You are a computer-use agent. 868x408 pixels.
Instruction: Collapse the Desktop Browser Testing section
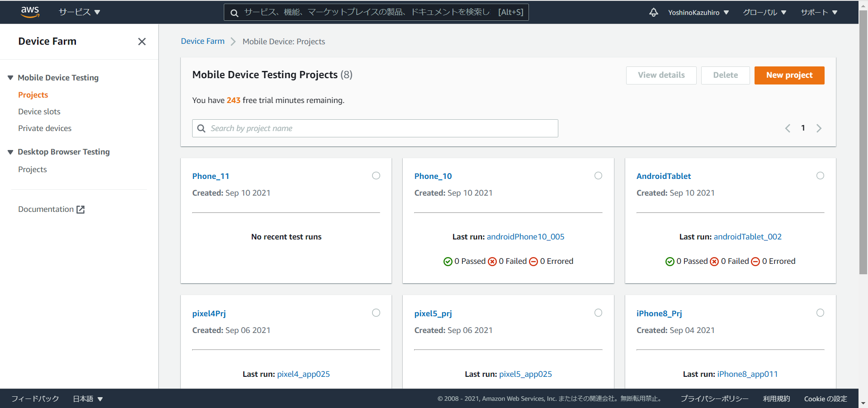click(x=10, y=152)
